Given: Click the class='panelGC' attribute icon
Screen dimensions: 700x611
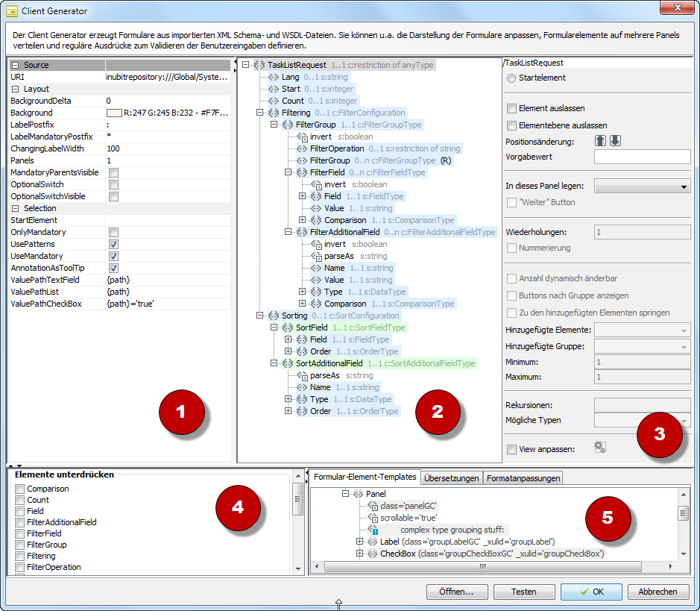Looking at the screenshot, I should tap(373, 505).
